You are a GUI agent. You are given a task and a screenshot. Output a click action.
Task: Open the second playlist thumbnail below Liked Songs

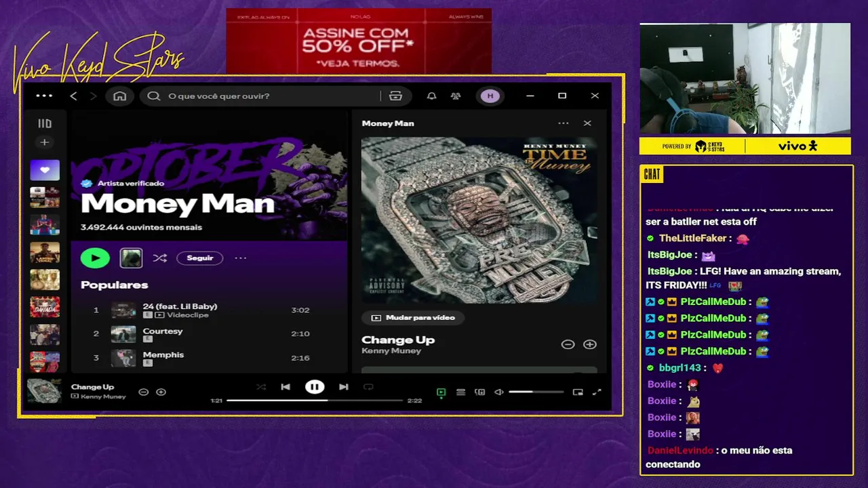[45, 225]
